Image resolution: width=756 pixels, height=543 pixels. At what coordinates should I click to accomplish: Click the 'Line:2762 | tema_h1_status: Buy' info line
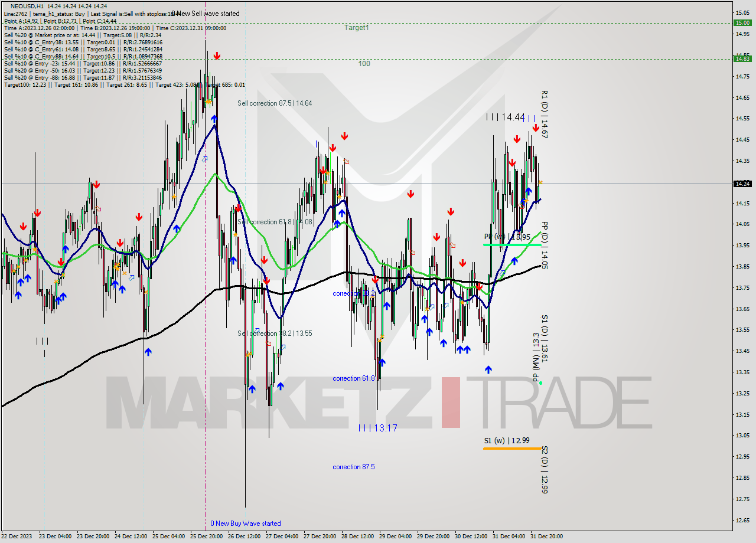click(89, 13)
